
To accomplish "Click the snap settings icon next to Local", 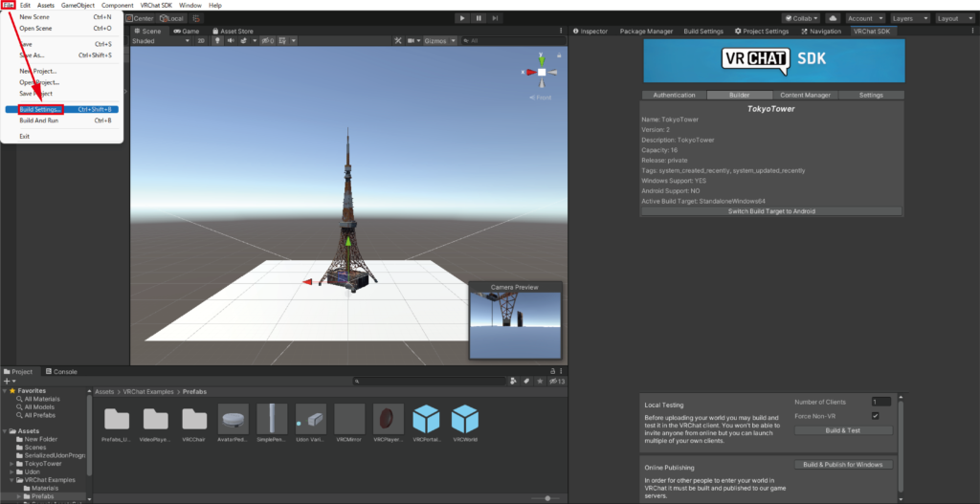I will [195, 18].
